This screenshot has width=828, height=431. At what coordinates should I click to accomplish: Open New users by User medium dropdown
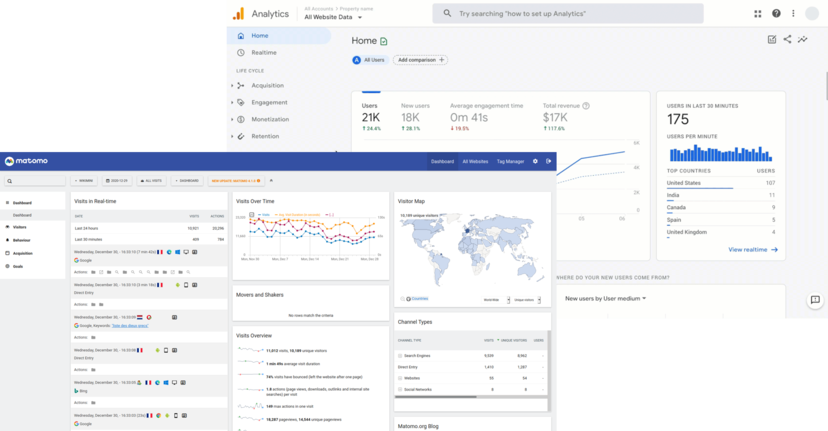pyautogui.click(x=605, y=298)
